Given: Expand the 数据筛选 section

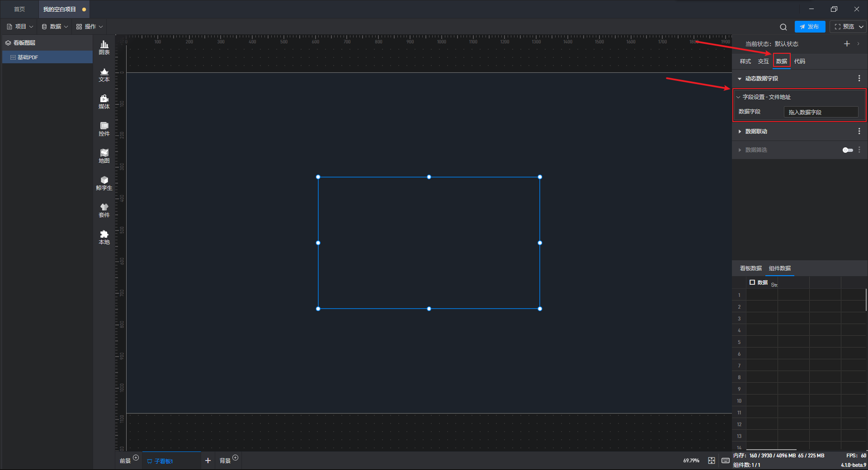Looking at the screenshot, I should point(740,150).
